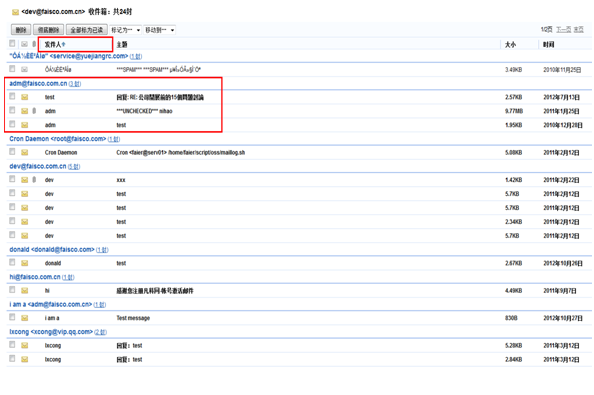Collapse the service@yuejiangrc.com sender group
Image resolution: width=594 pixels, height=395 pixels.
click(75, 56)
